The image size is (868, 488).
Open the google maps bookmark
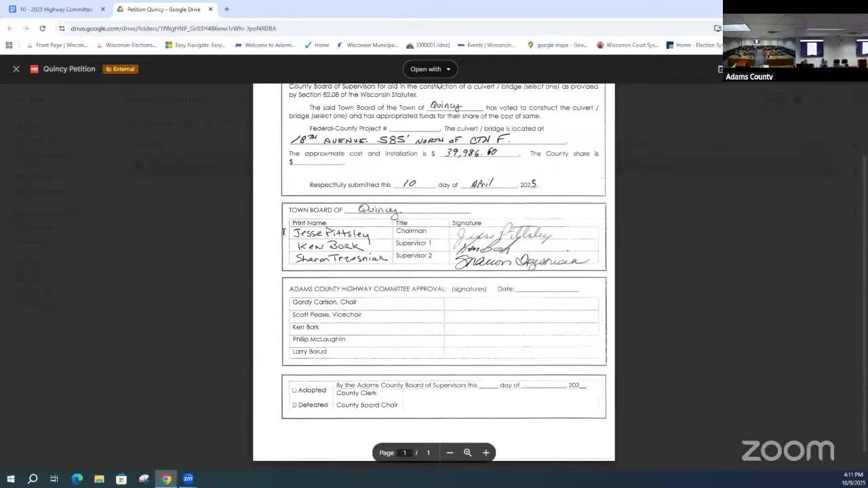point(557,45)
